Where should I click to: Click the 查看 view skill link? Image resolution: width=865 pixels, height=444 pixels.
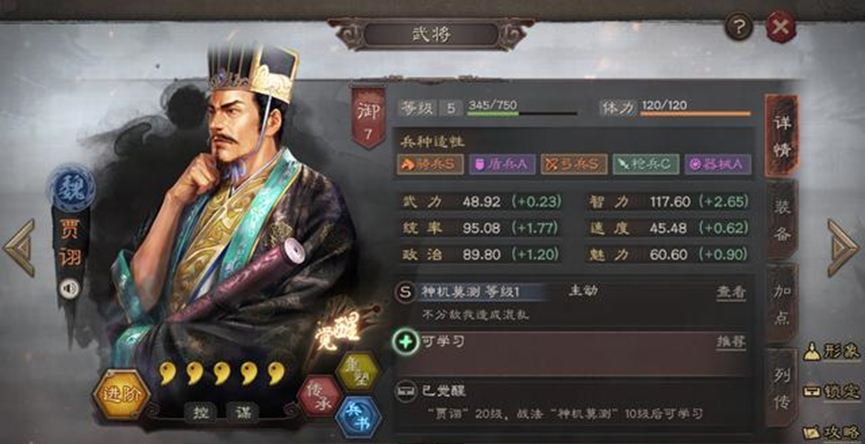click(731, 292)
